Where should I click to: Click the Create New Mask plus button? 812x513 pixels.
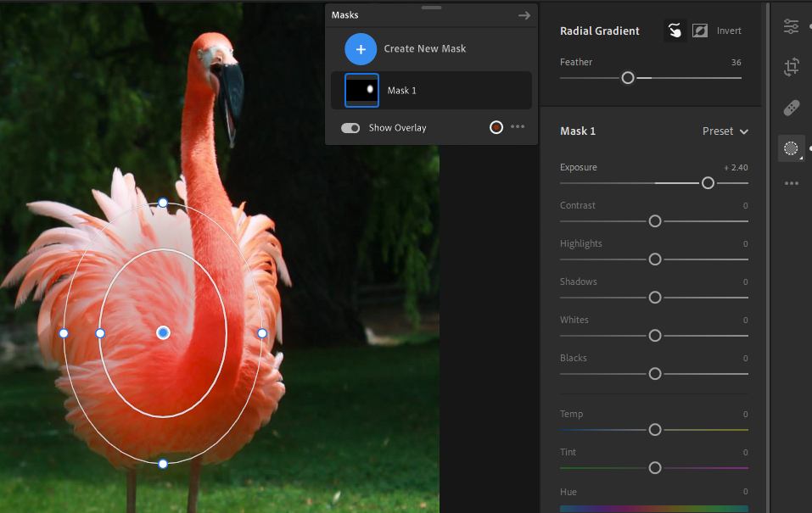[361, 49]
